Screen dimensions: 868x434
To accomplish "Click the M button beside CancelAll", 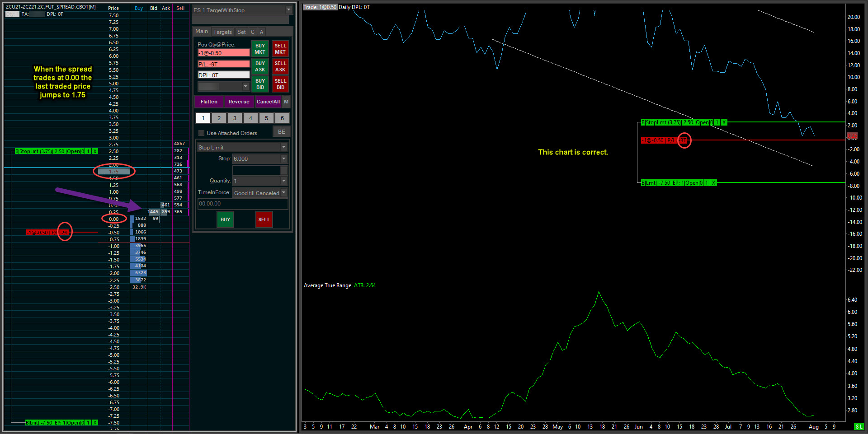I will (286, 102).
